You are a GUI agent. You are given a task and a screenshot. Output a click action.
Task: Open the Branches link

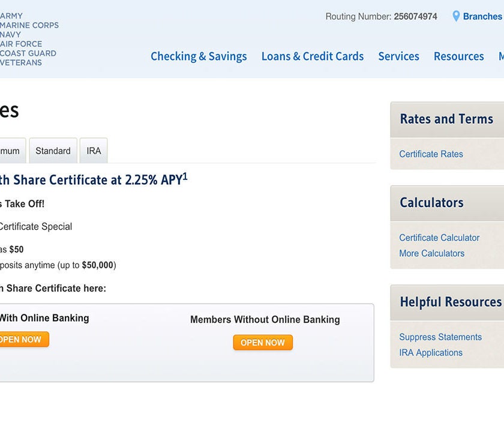(482, 16)
